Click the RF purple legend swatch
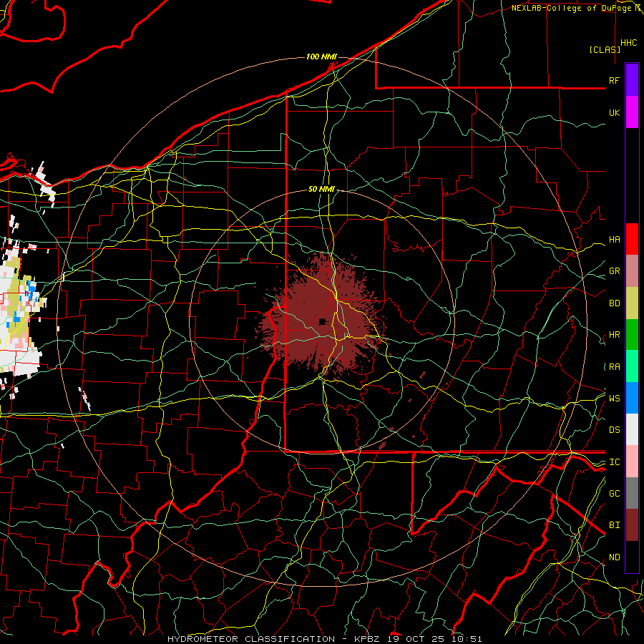This screenshot has width=644, height=644. click(632, 80)
